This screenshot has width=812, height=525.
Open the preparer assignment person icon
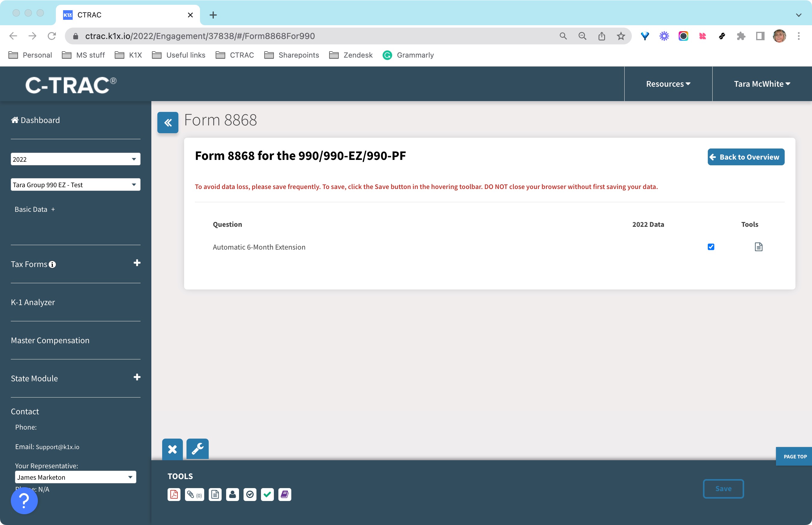point(232,495)
